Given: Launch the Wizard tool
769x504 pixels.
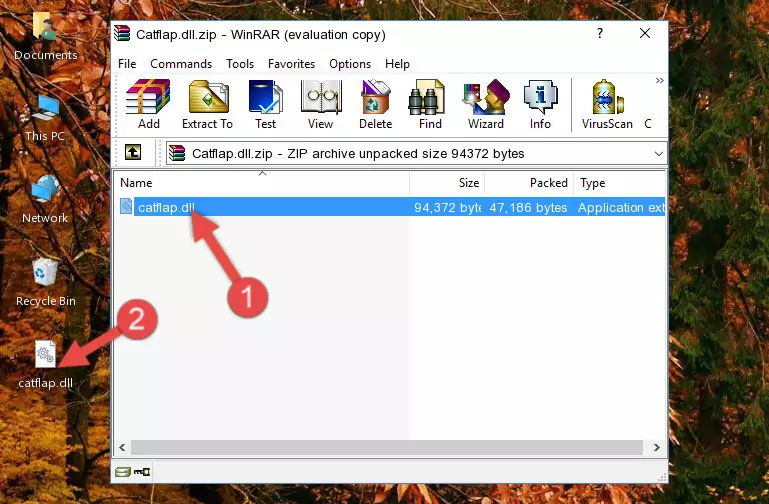Looking at the screenshot, I should tap(486, 104).
